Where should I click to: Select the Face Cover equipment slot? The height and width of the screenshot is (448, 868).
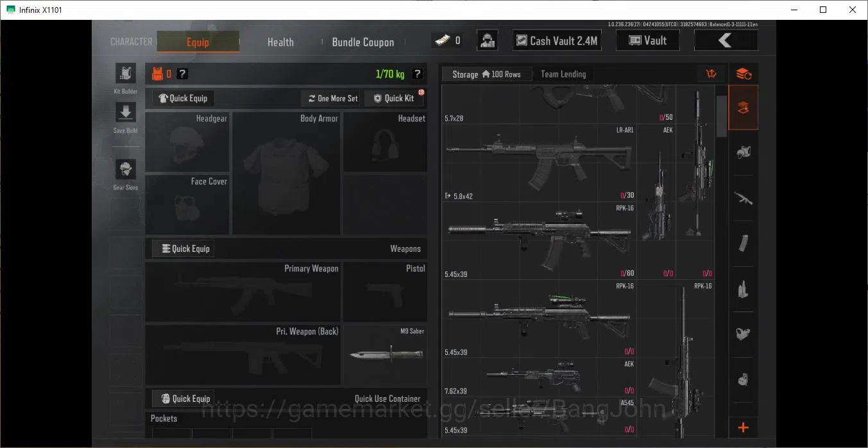[x=187, y=204]
